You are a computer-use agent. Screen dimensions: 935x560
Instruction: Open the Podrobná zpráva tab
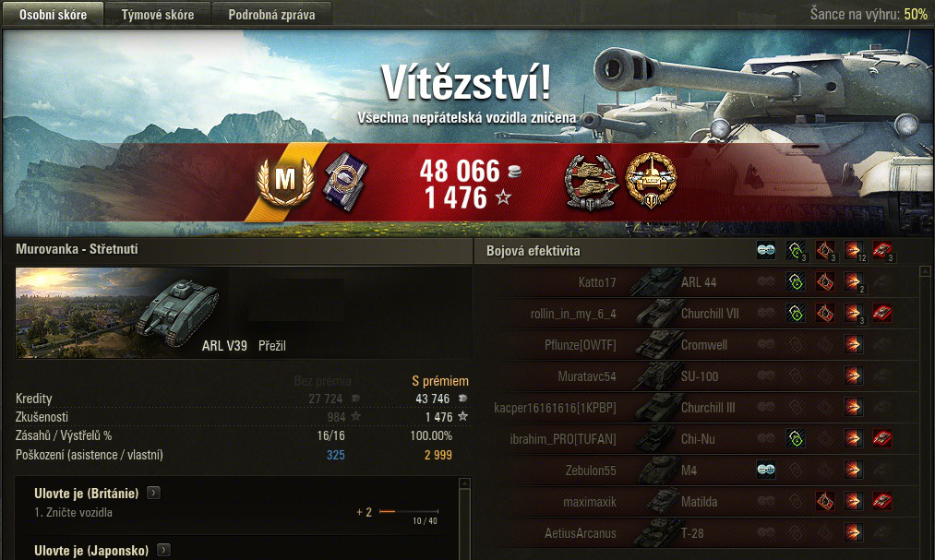272,14
